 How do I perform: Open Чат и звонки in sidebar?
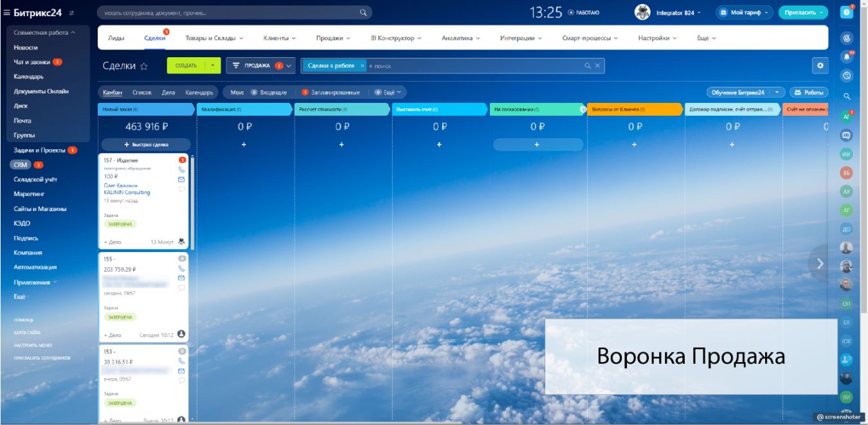tap(32, 62)
